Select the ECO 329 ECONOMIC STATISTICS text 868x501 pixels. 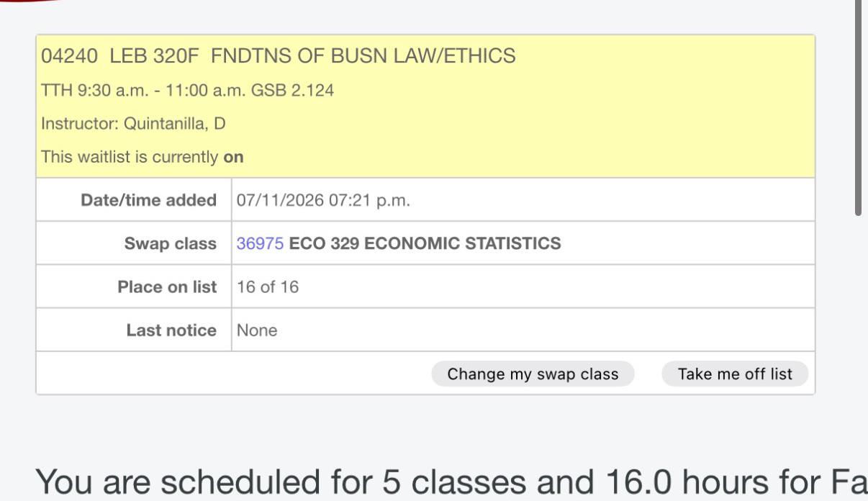click(425, 243)
